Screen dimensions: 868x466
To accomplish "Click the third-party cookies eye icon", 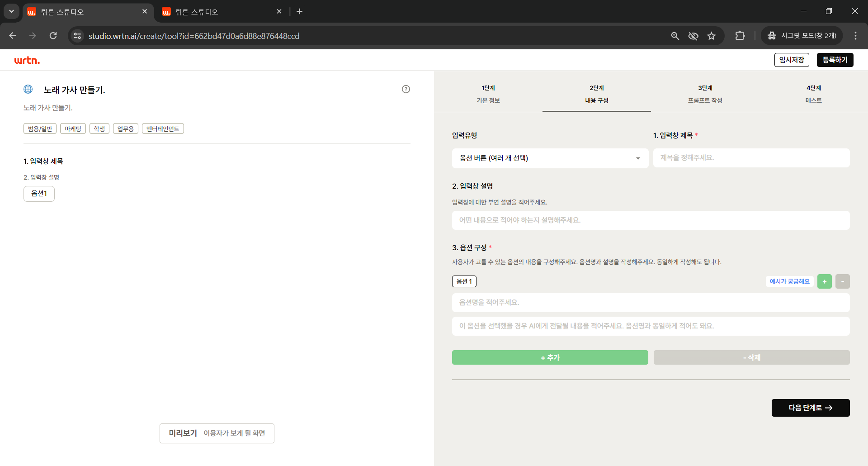I will coord(693,36).
